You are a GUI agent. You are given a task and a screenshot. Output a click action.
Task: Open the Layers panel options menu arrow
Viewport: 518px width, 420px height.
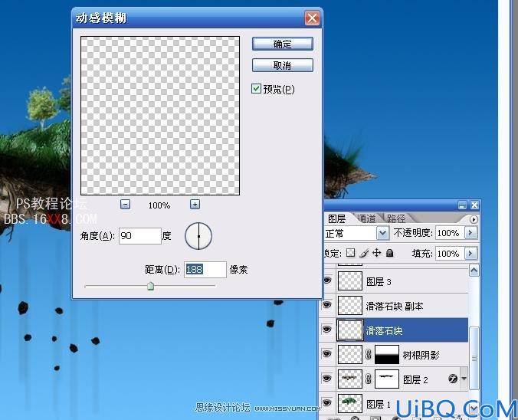coord(474,219)
